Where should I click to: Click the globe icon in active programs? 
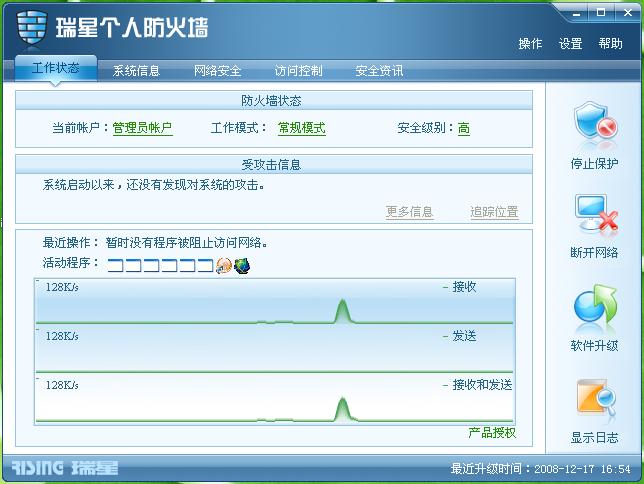pyautogui.click(x=242, y=265)
